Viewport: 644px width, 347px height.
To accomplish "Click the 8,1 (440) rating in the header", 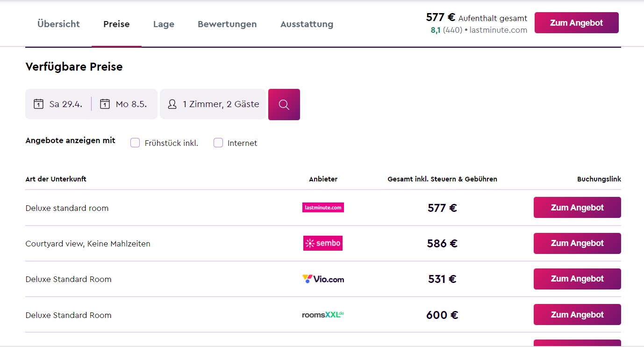I will (446, 30).
